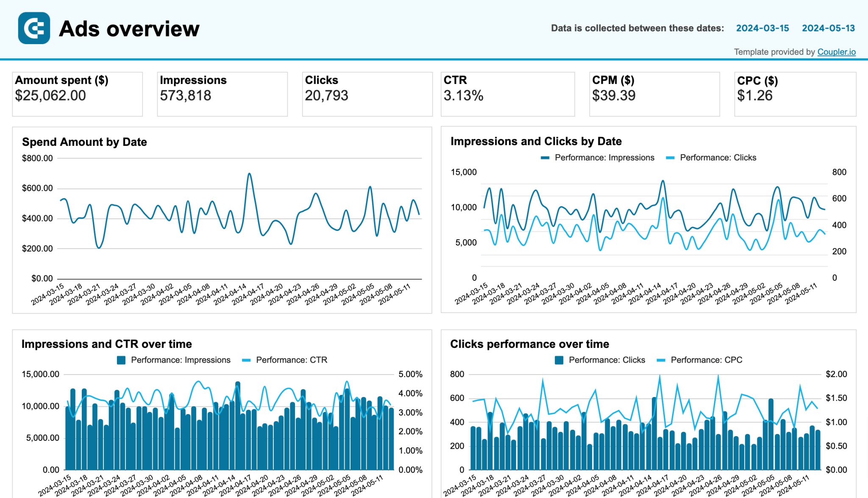Click the Performance: Impressions legend marker
The image size is (868, 498).
[545, 157]
